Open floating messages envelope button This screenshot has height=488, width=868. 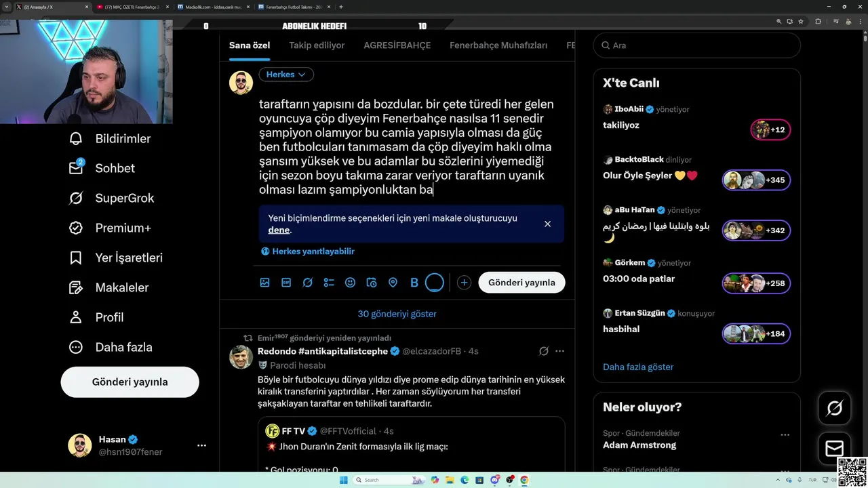tap(835, 449)
